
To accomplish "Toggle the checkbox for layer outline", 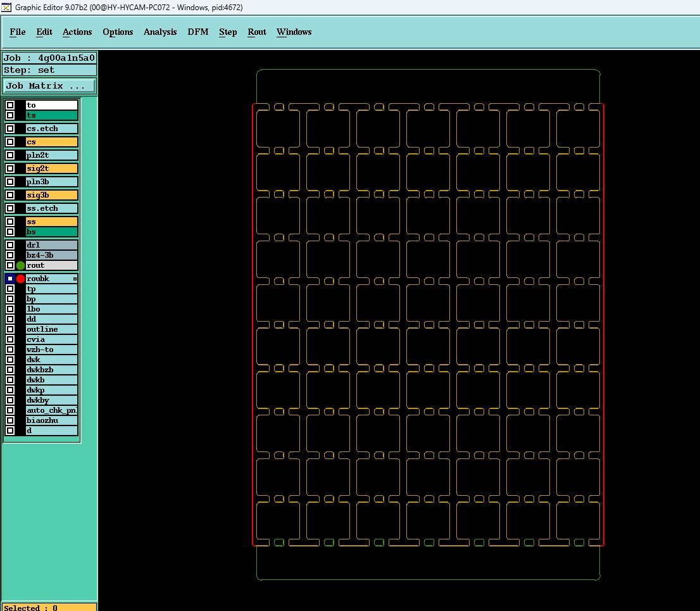I will [x=10, y=330].
